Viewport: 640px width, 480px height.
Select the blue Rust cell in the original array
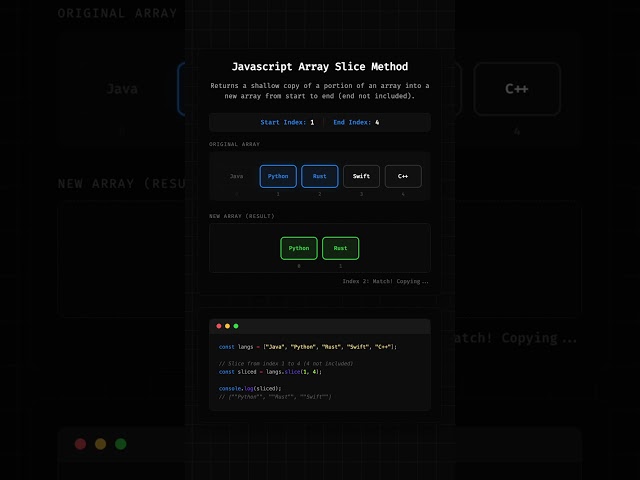pyautogui.click(x=320, y=176)
